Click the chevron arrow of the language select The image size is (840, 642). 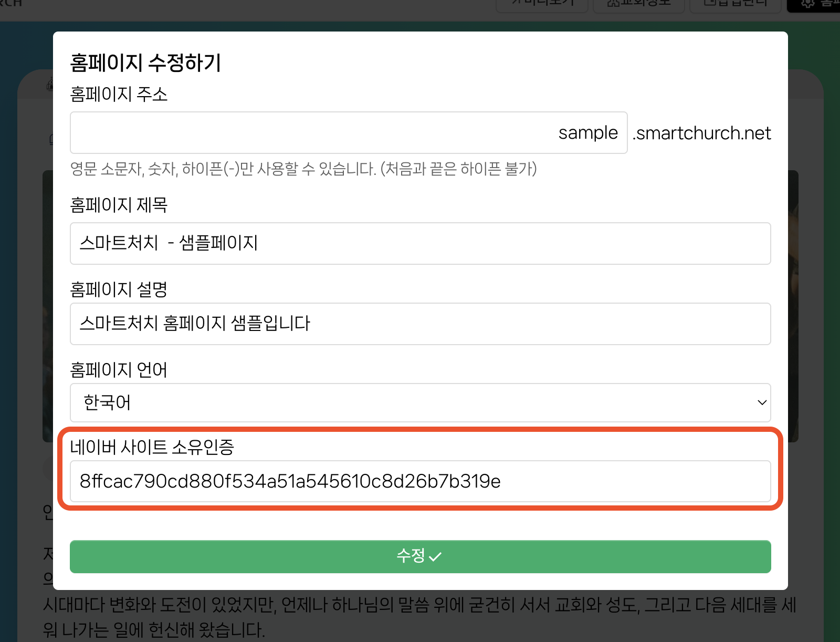(762, 402)
